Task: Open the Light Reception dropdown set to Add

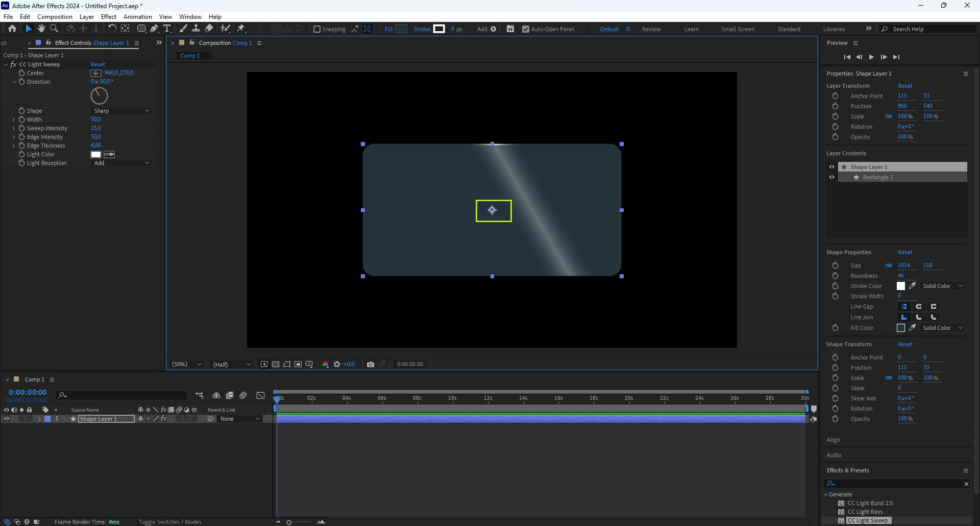Action: tap(121, 163)
